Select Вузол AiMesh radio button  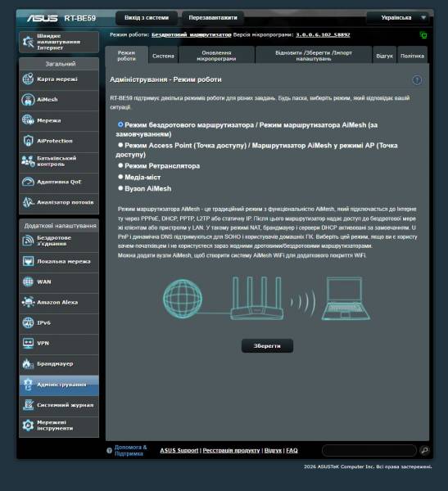pyautogui.click(x=120, y=188)
